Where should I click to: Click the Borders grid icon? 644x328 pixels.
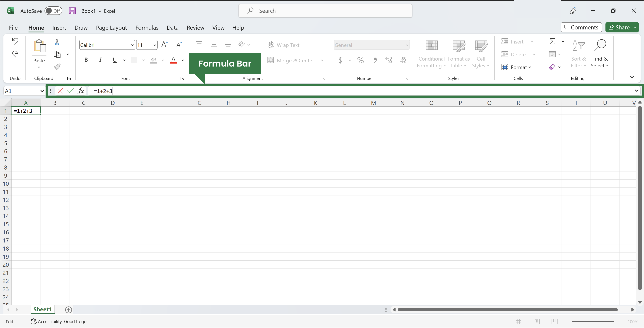[134, 60]
